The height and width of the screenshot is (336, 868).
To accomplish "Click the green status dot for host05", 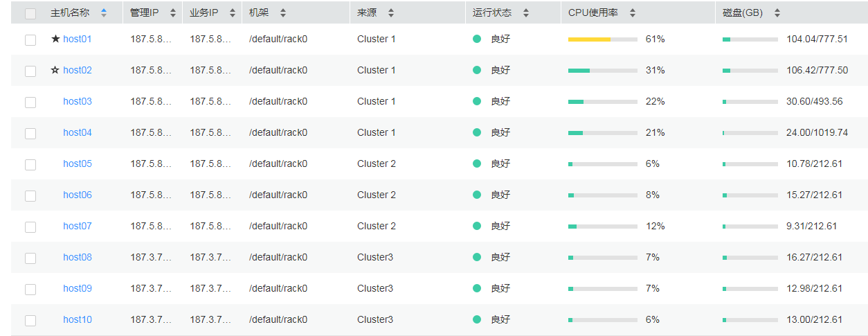I will (x=477, y=164).
